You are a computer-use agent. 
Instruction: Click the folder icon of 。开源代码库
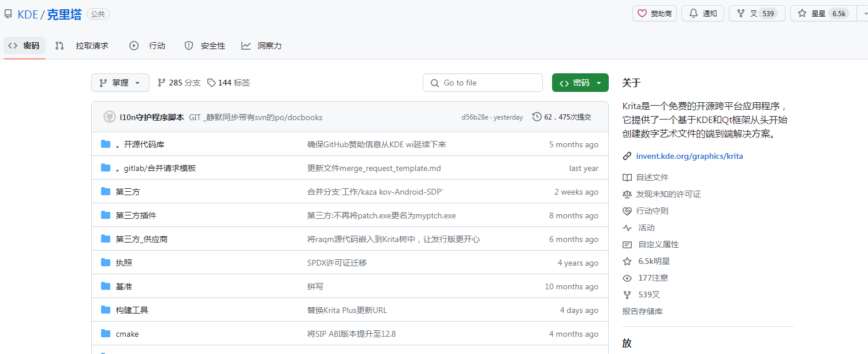click(106, 144)
